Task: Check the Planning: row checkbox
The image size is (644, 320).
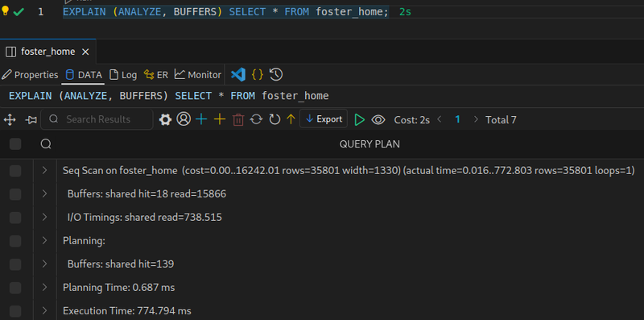Action: [15, 241]
